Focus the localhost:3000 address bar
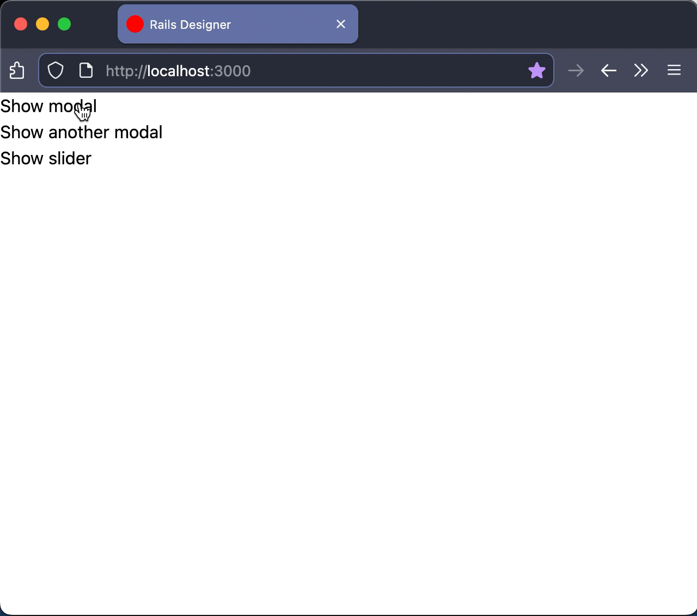Viewport: 697px width, 616px height. click(x=305, y=71)
